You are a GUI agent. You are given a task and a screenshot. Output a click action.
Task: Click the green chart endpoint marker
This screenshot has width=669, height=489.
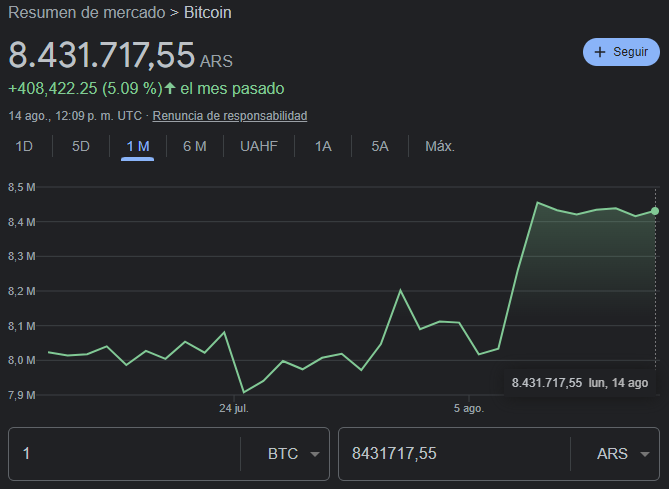[655, 211]
